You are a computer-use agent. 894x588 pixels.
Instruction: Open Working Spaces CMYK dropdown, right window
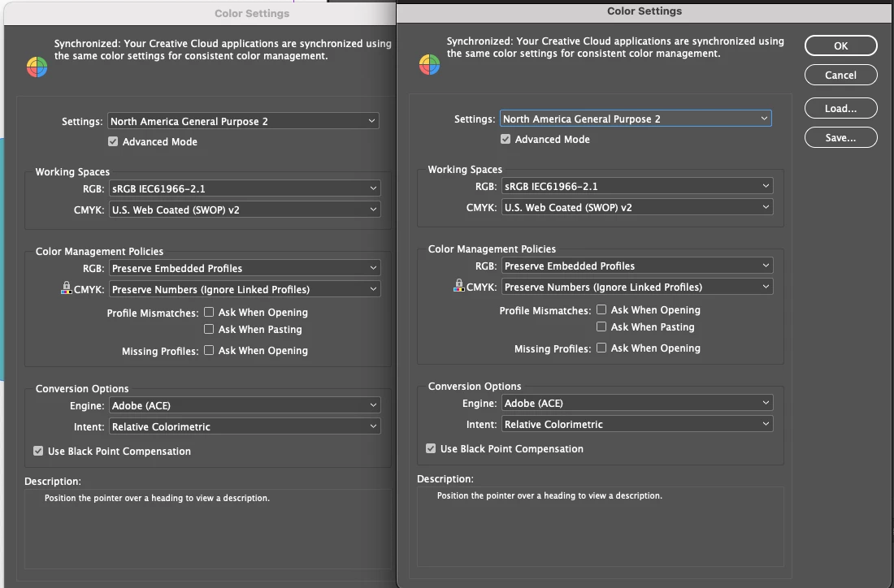point(637,207)
